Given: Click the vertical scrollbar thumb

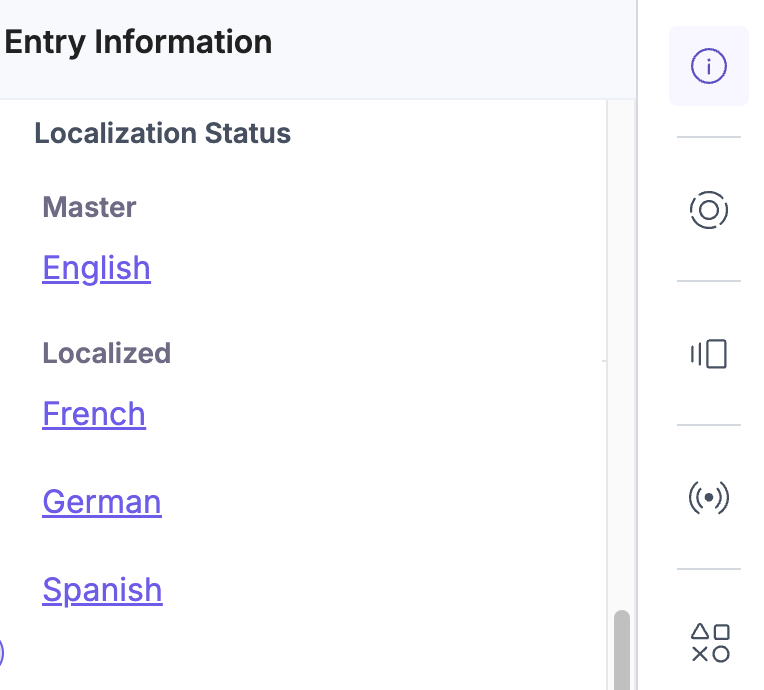Looking at the screenshot, I should point(622,650).
